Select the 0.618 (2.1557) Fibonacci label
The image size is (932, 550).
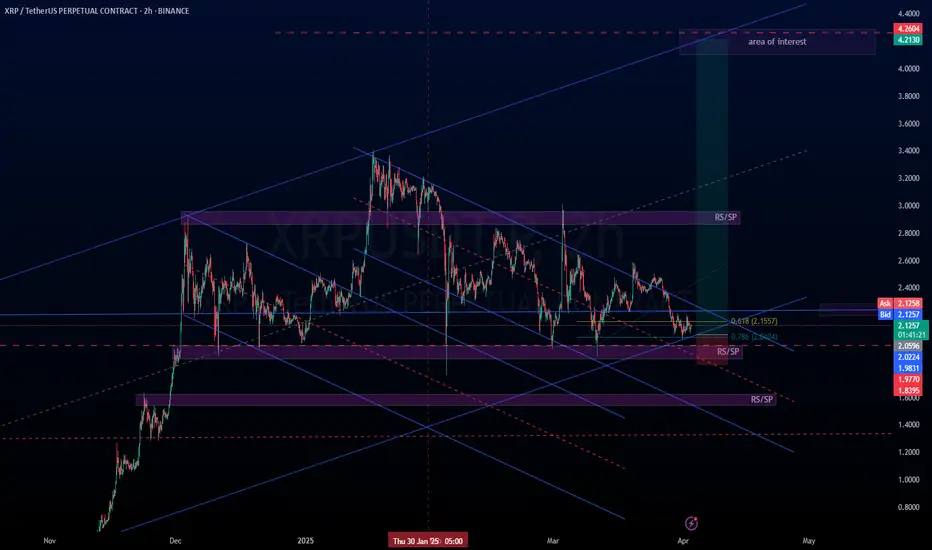754,321
